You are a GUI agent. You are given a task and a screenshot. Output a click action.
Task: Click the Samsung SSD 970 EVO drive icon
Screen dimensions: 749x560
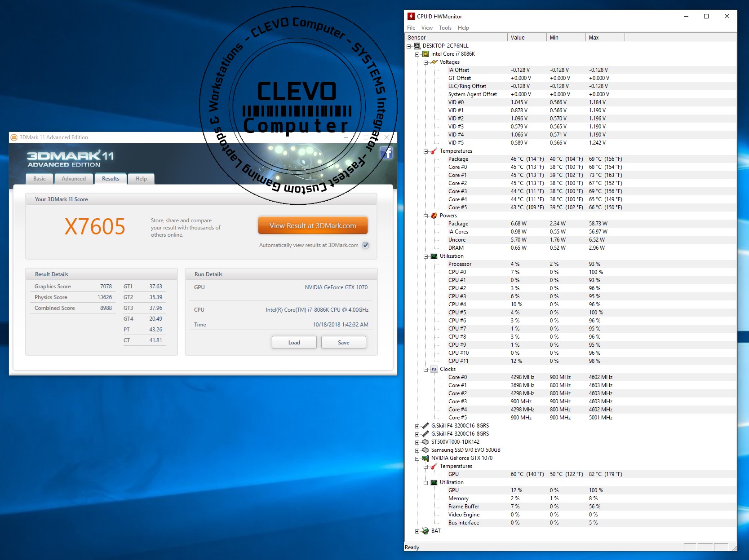click(x=425, y=450)
